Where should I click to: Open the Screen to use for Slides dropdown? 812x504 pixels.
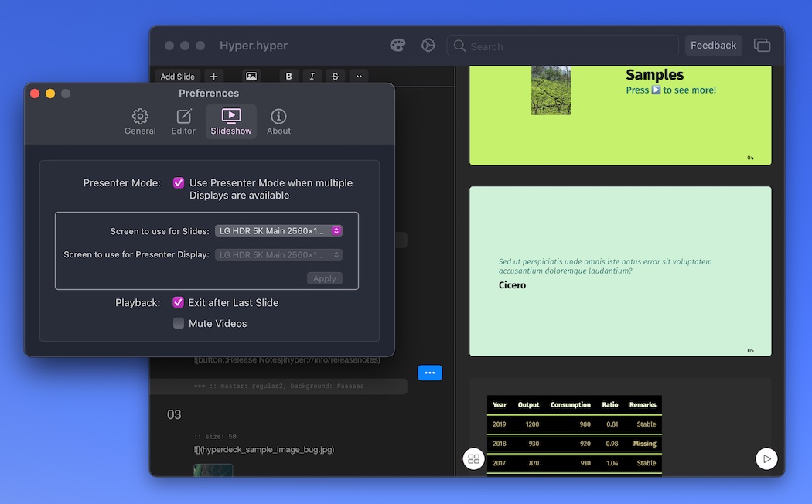pyautogui.click(x=278, y=231)
